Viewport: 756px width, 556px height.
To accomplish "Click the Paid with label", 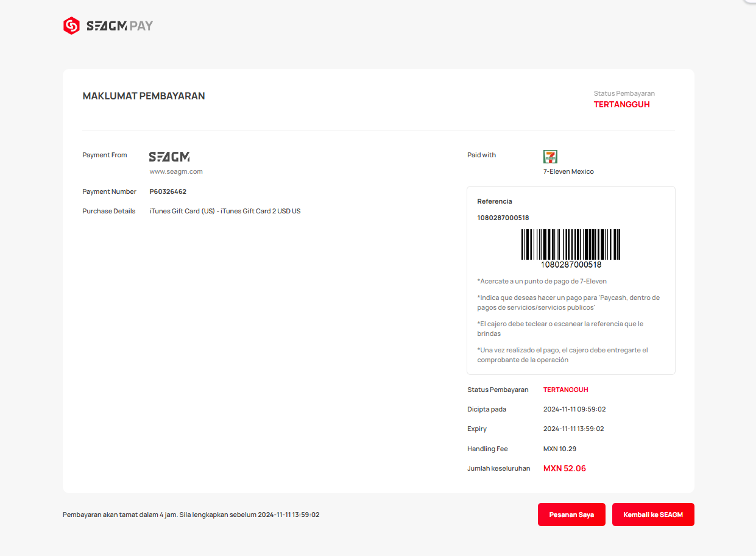I will click(482, 155).
